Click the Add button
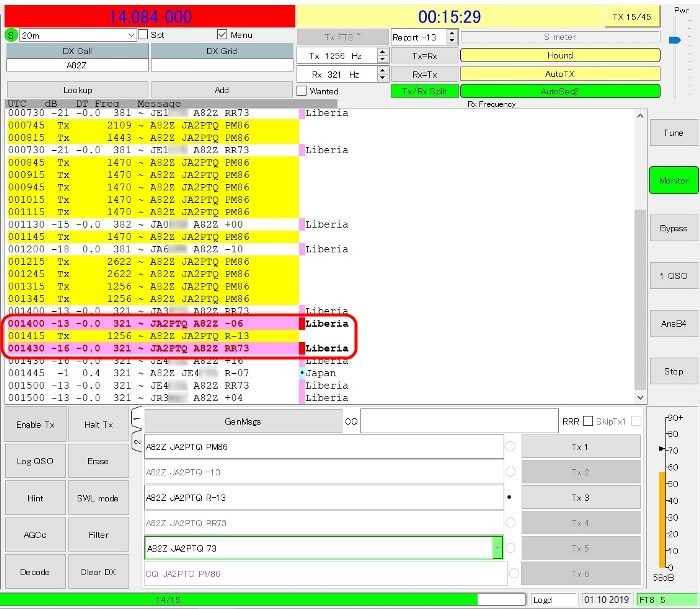The image size is (700, 609). pyautogui.click(x=222, y=90)
